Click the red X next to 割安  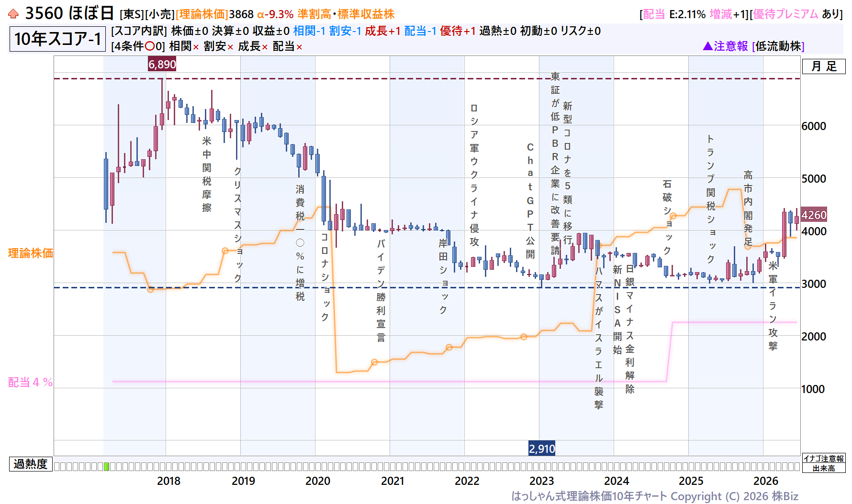(x=230, y=47)
